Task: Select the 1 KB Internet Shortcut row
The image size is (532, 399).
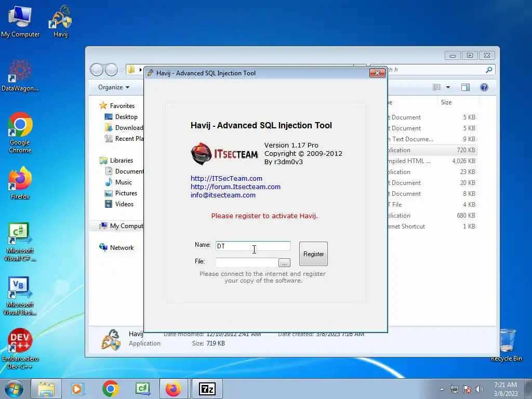Action: (432, 227)
